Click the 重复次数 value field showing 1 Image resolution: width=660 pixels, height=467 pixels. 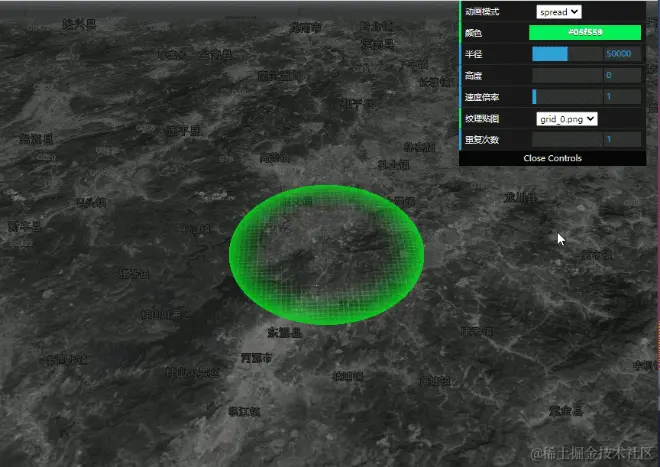[x=622, y=139]
